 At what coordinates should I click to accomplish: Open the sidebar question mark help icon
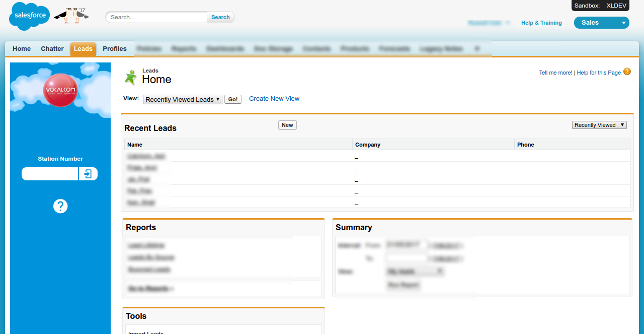60,206
